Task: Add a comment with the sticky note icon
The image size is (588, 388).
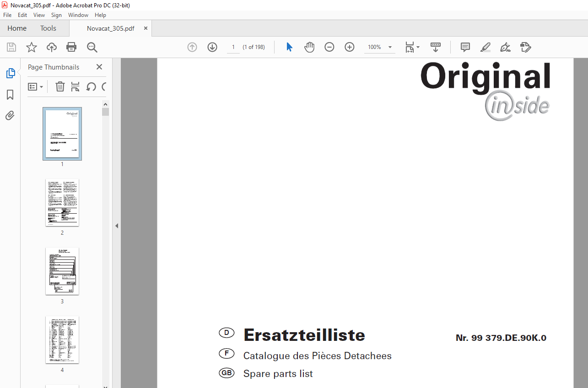Action: 465,47
